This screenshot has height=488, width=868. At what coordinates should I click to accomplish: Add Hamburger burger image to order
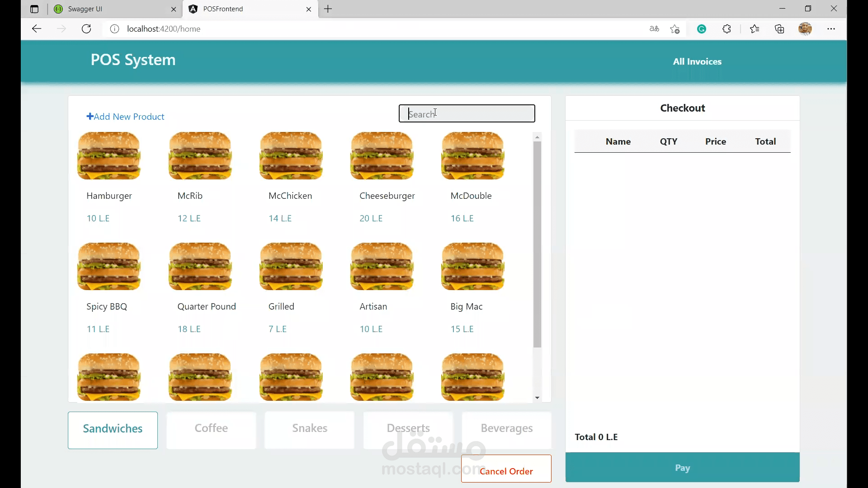(109, 156)
